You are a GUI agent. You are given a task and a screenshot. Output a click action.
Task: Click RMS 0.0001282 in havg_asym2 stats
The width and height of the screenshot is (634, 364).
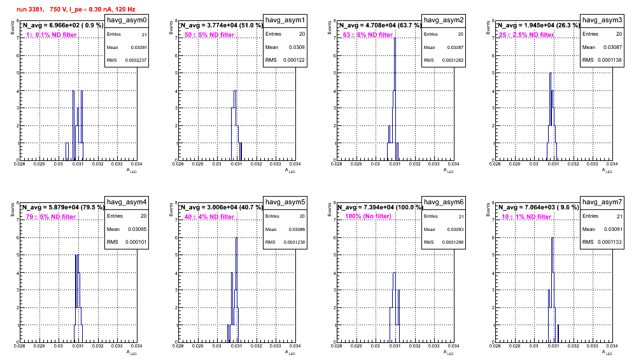pyautogui.click(x=444, y=60)
